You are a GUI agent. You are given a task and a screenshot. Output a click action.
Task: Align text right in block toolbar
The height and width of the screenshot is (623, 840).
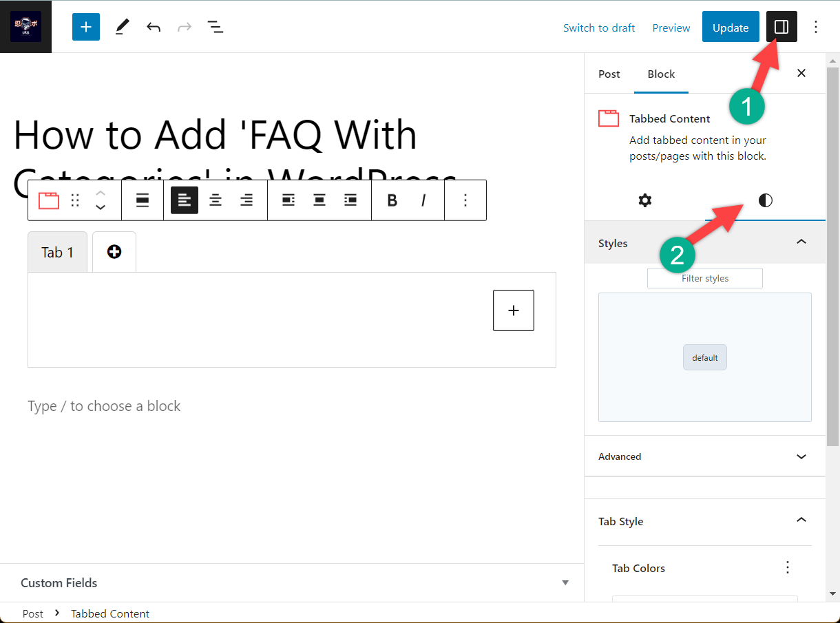click(x=246, y=200)
